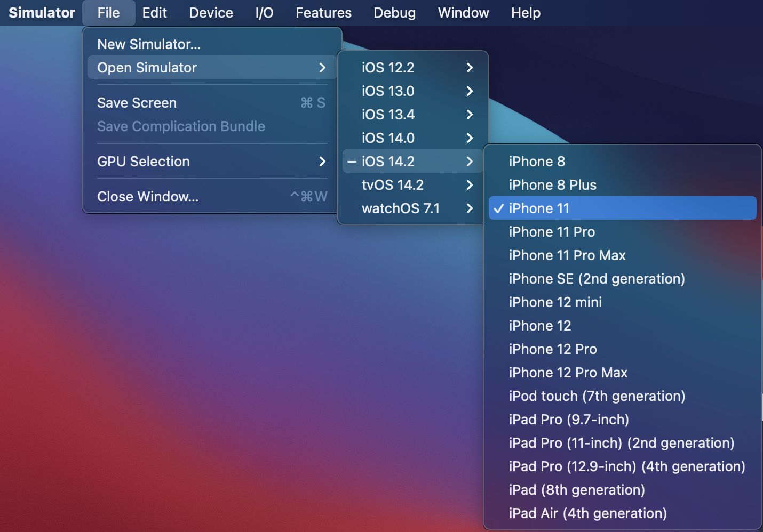Click the iOS 14.2 submenu chevron
This screenshot has width=763, height=532.
click(470, 162)
